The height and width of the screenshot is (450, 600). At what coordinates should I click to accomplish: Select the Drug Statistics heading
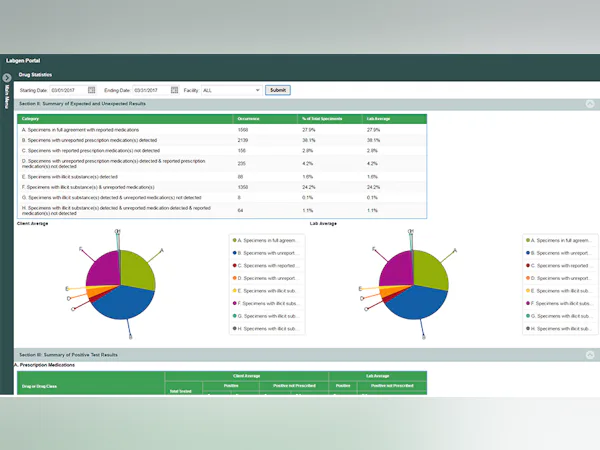(35, 75)
